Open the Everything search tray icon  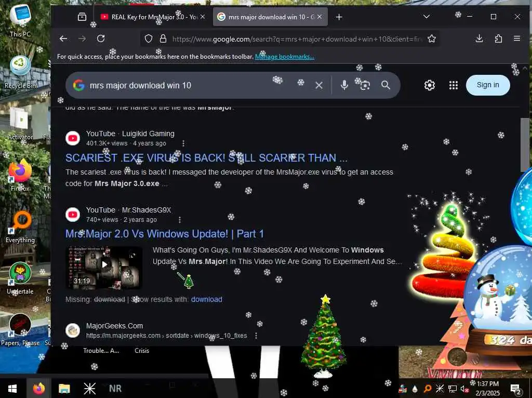[428, 389]
